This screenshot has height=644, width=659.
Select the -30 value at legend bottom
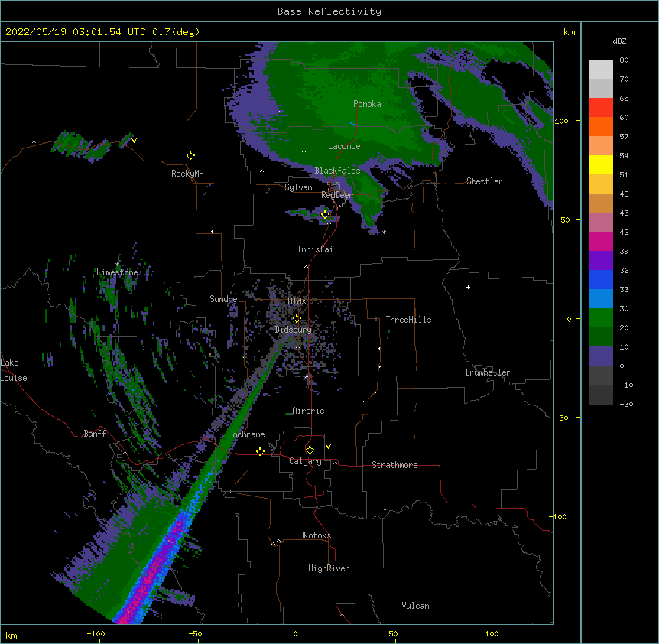[x=626, y=404]
